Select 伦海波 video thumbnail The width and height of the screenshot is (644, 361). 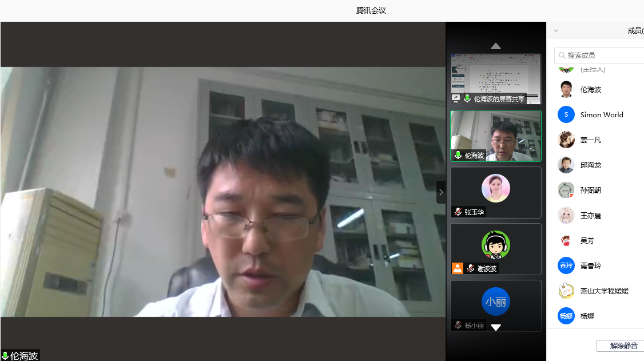point(496,136)
